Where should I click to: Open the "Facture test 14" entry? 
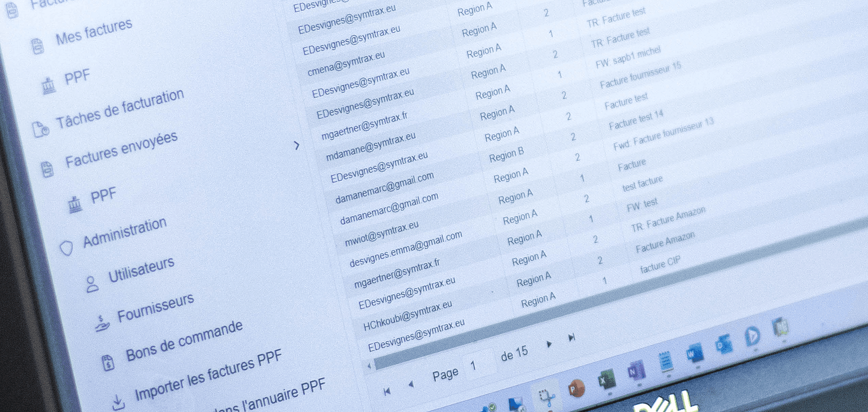tap(636, 120)
